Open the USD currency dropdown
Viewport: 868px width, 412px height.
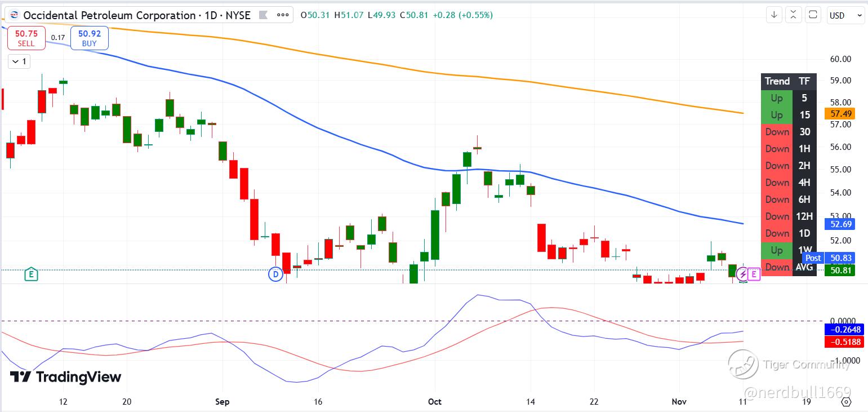[845, 15]
